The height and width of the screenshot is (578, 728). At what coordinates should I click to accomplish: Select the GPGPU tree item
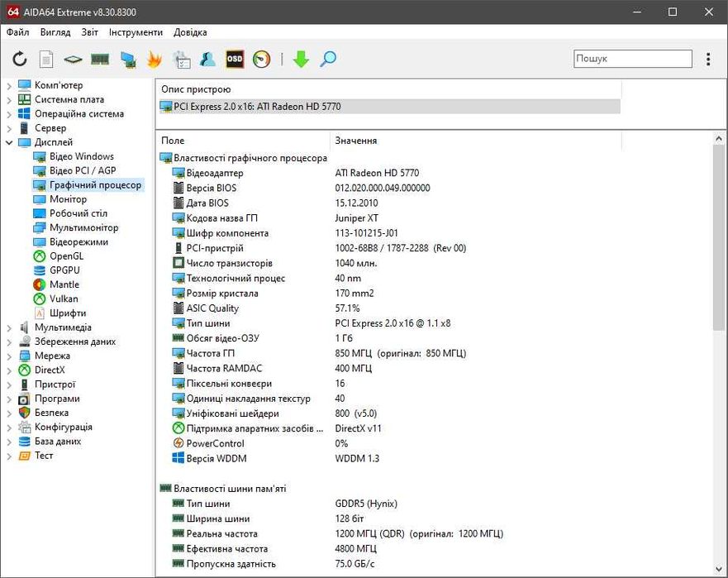tap(64, 270)
